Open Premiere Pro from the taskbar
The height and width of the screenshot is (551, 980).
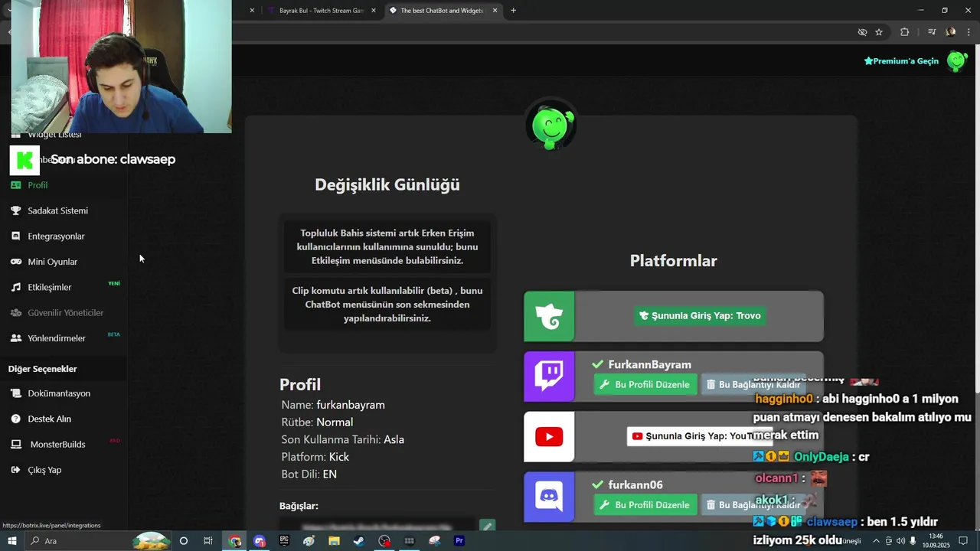pos(459,541)
